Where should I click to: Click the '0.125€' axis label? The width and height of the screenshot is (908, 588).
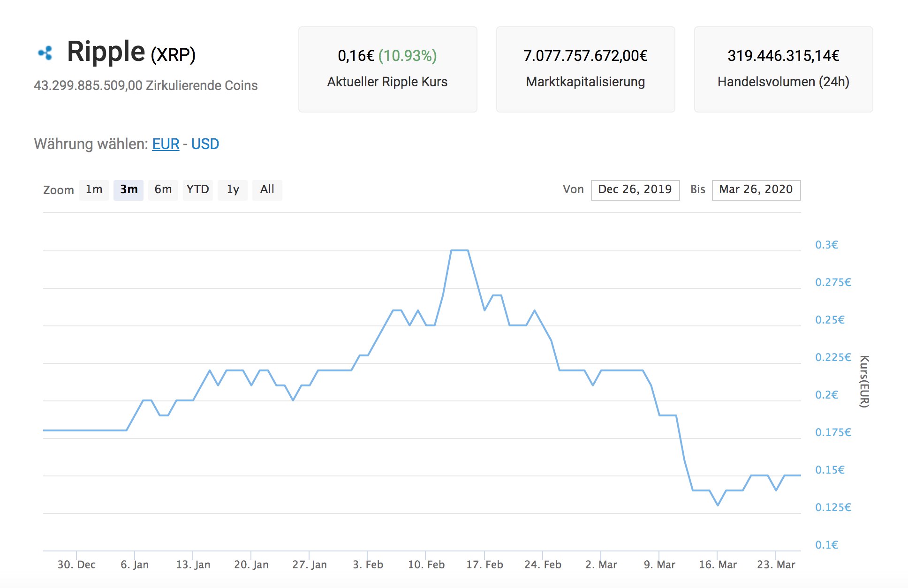click(x=833, y=507)
